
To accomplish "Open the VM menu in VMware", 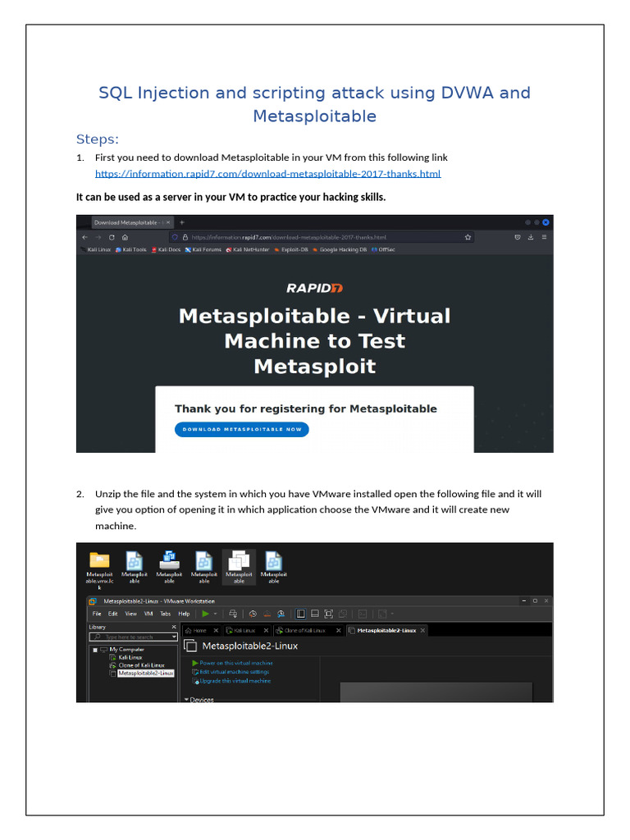I will (x=148, y=614).
